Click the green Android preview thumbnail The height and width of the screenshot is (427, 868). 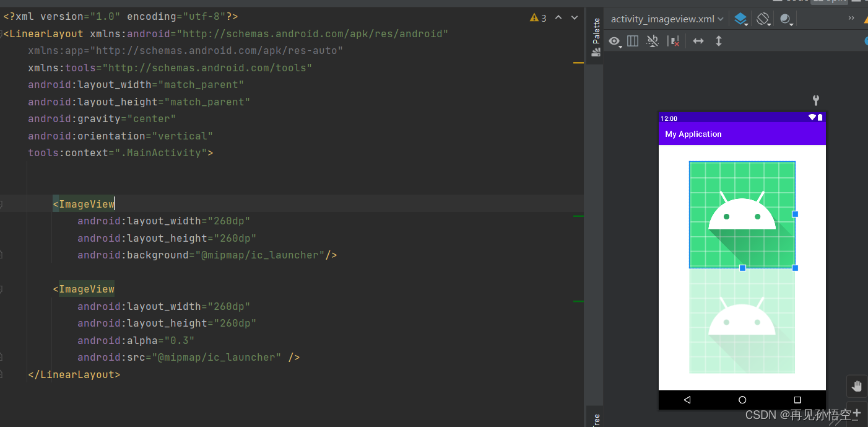pyautogui.click(x=741, y=214)
